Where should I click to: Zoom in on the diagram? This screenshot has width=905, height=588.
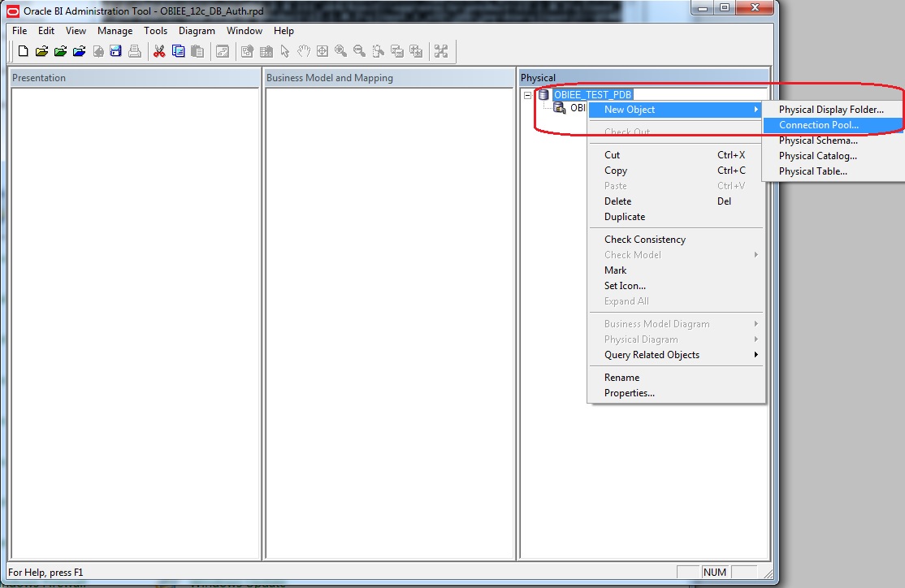(x=342, y=50)
